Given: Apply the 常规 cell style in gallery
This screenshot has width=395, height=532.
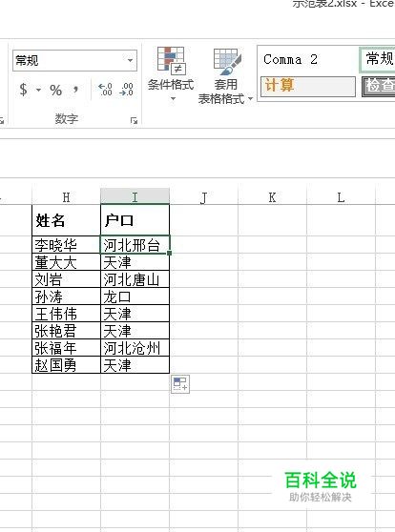Looking at the screenshot, I should [x=377, y=59].
